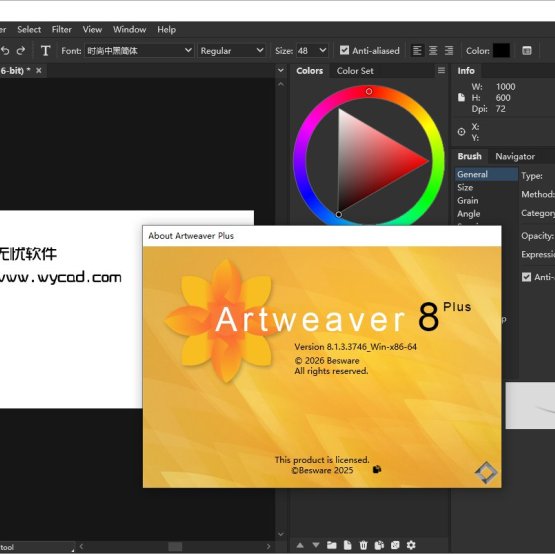
Task: Align text center
Action: pyautogui.click(x=433, y=51)
